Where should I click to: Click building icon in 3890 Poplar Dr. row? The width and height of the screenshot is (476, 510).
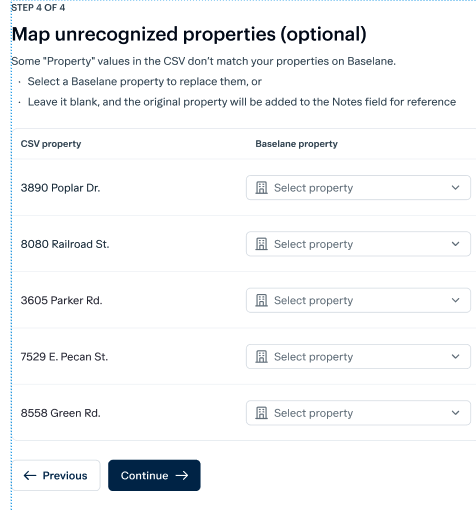pyautogui.click(x=261, y=188)
